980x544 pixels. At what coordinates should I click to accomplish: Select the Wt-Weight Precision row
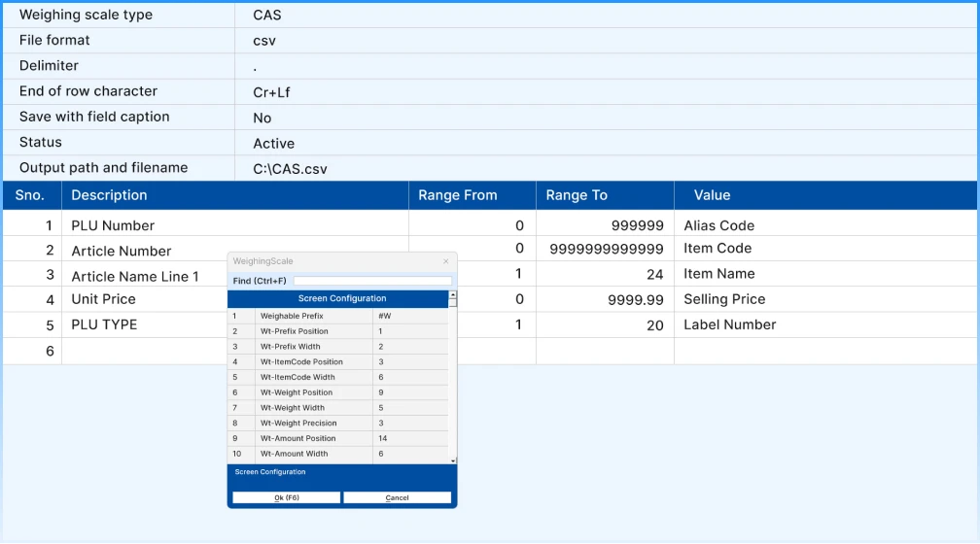(x=338, y=424)
